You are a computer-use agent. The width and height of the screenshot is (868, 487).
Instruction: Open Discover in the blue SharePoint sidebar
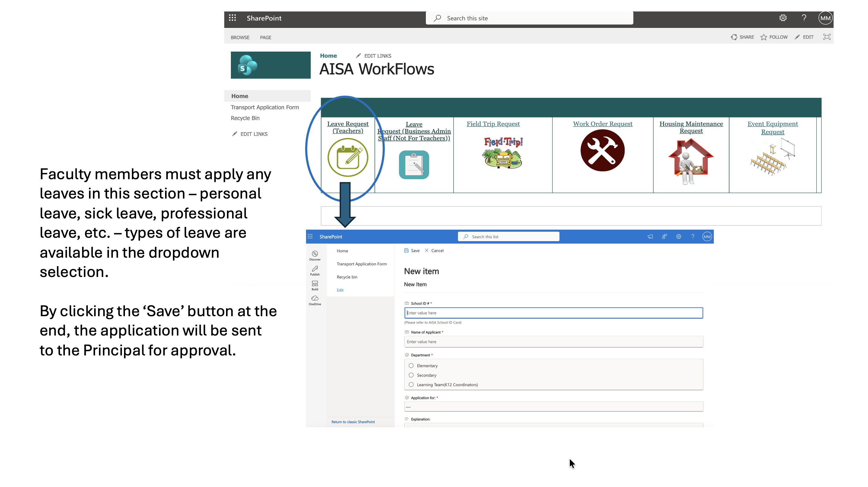315,256
